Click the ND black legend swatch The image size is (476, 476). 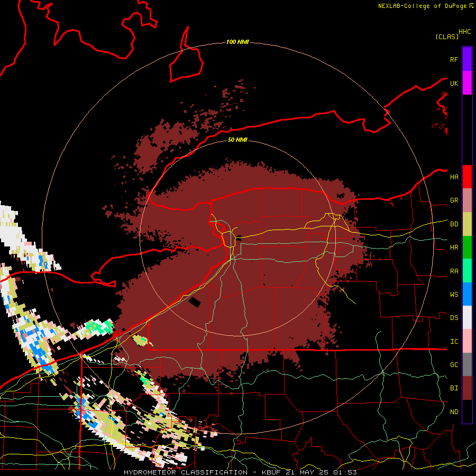(x=467, y=411)
